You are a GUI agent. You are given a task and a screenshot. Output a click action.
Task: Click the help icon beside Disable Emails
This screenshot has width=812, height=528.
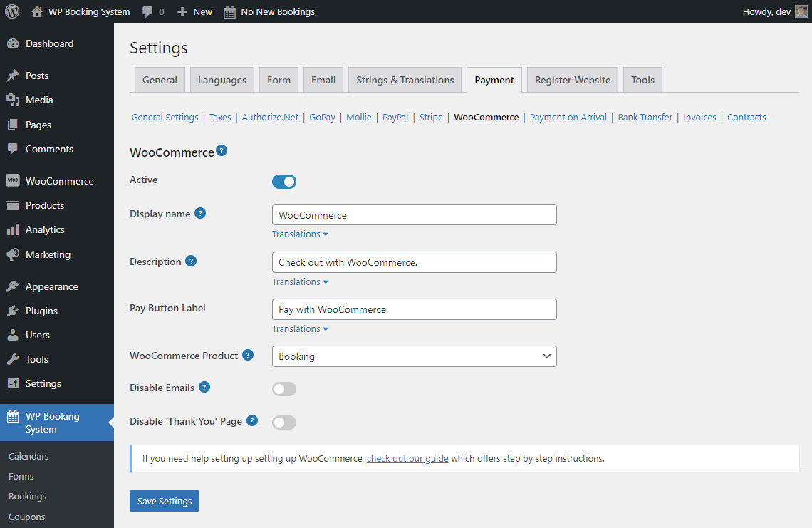point(204,387)
